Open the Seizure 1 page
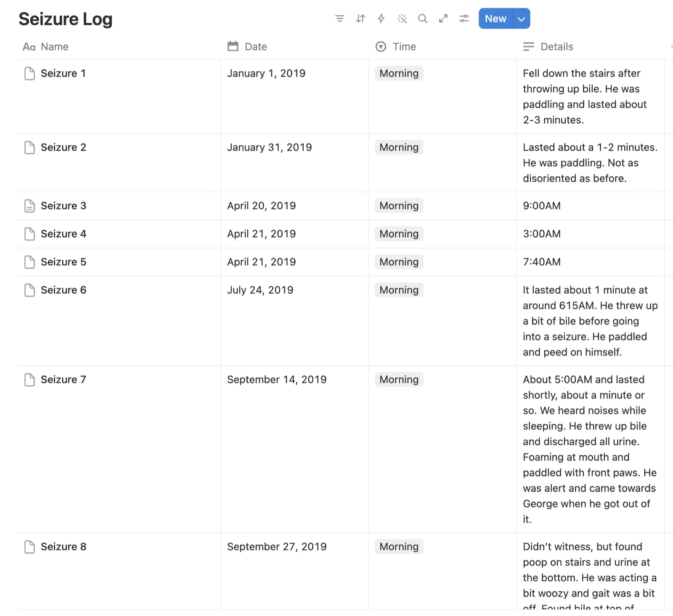The width and height of the screenshot is (673, 616). (x=63, y=73)
